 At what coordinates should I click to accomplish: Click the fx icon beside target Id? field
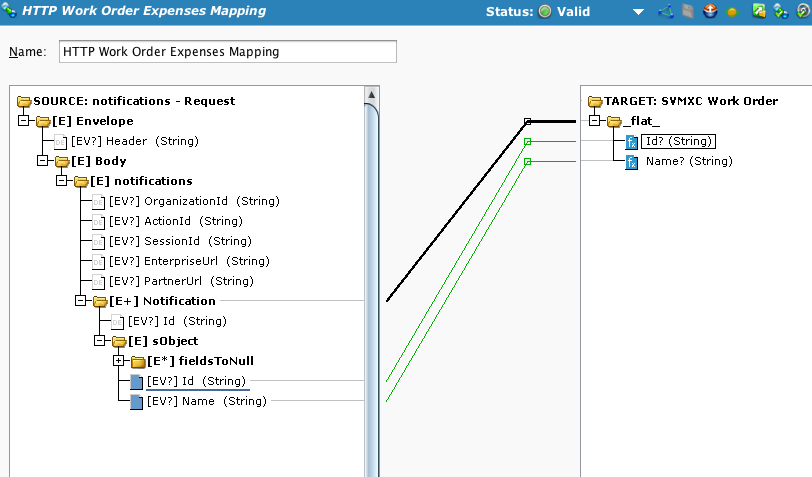tap(632, 142)
